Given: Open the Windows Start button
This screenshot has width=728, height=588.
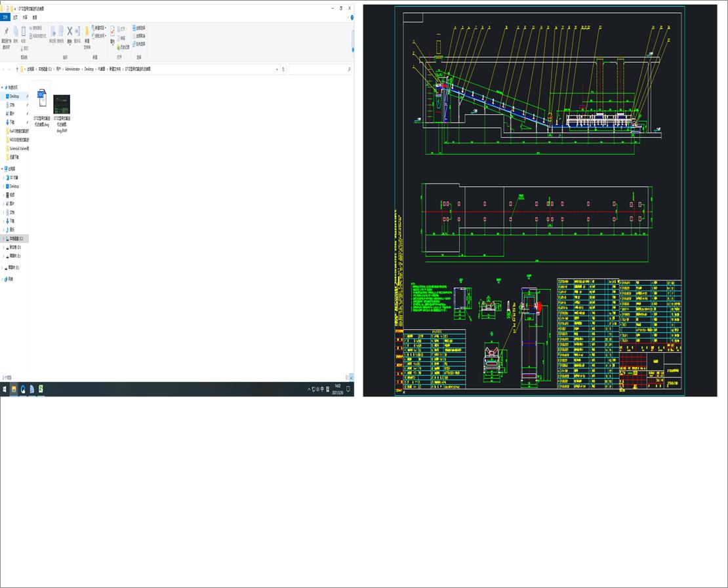Looking at the screenshot, I should tap(5, 389).
